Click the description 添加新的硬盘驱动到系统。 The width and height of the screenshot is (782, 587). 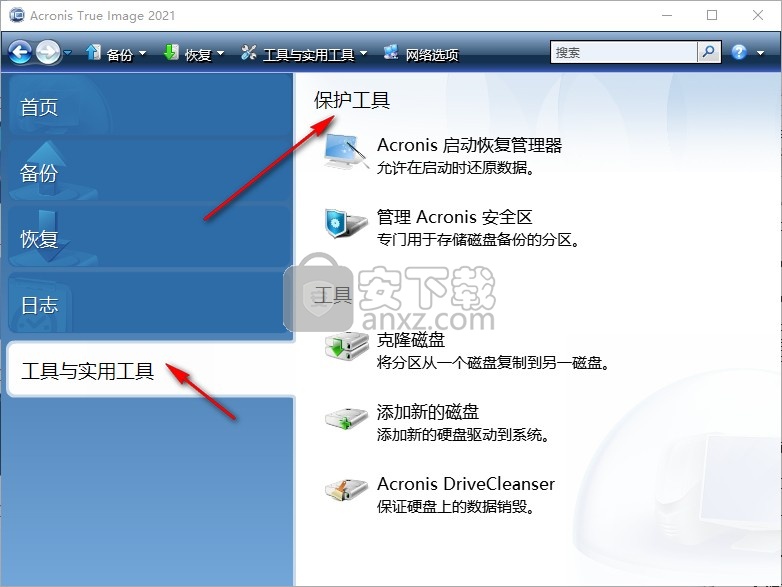click(x=463, y=434)
